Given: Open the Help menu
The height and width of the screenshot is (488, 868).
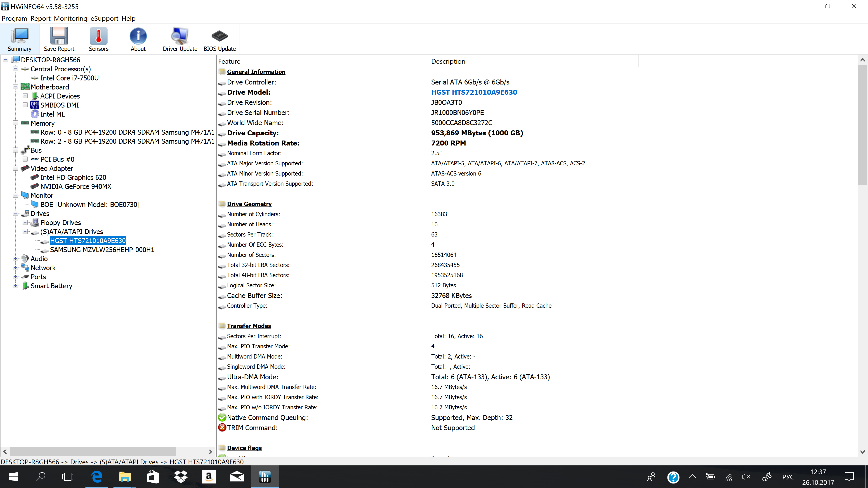Looking at the screenshot, I should click(128, 19).
